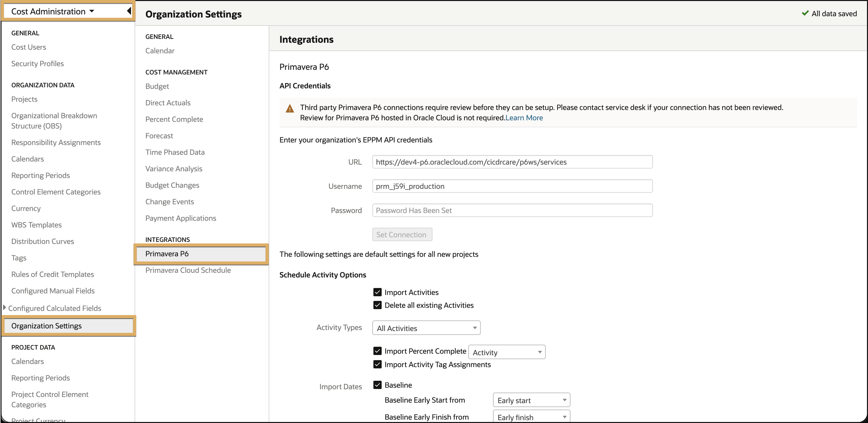This screenshot has width=868, height=423.
Task: Open Calendars under Organization Data
Action: 28,159
